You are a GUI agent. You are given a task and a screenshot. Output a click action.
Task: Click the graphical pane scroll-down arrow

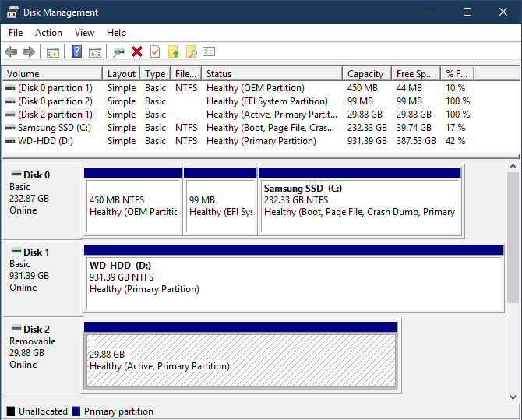click(x=513, y=397)
